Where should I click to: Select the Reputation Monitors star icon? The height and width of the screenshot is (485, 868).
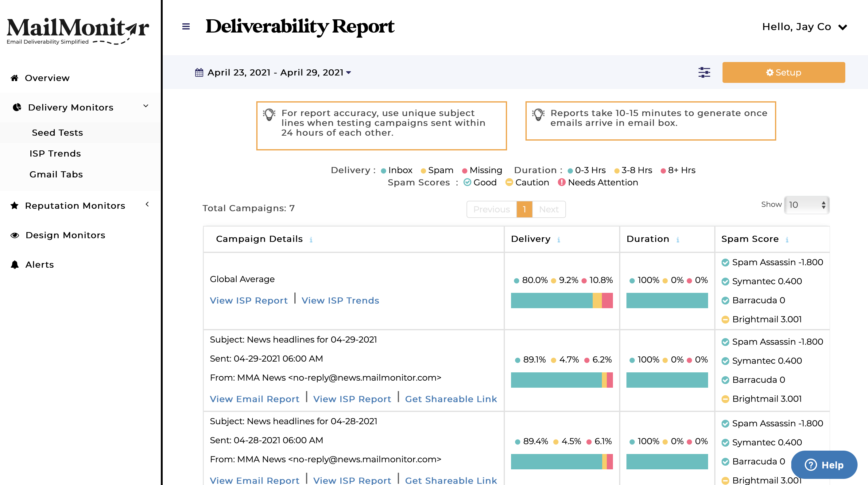(14, 205)
